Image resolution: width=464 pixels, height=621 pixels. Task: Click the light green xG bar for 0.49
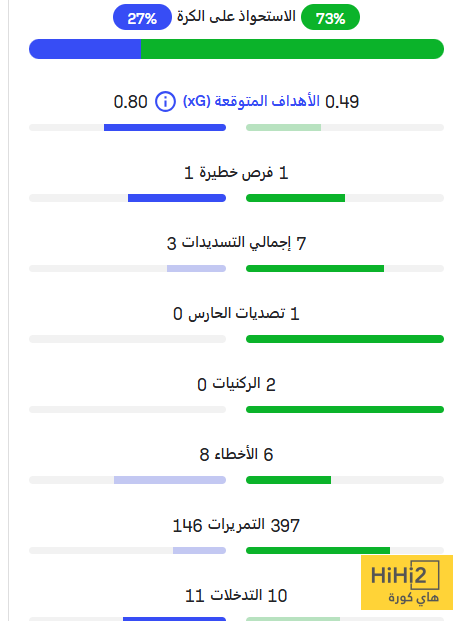point(283,128)
